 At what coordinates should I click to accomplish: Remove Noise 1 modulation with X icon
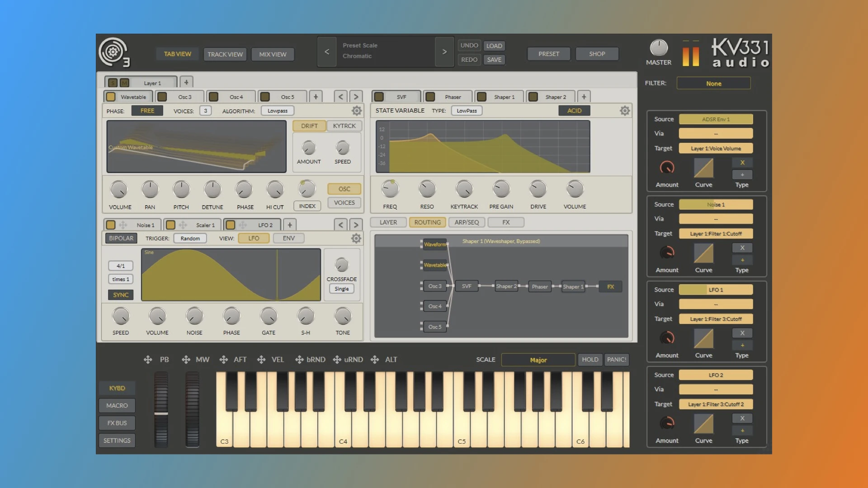(742, 248)
